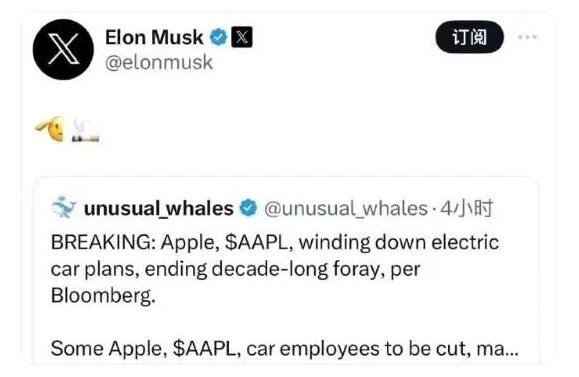579x377 pixels.
Task: Open the quoted post starting with BREAKING
Action: [286, 270]
